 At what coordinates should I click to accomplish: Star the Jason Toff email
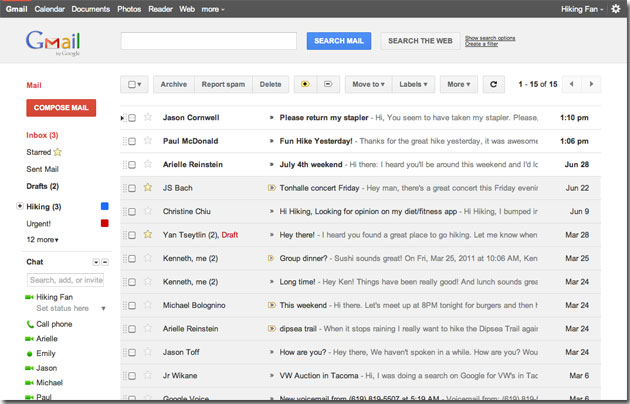148,351
